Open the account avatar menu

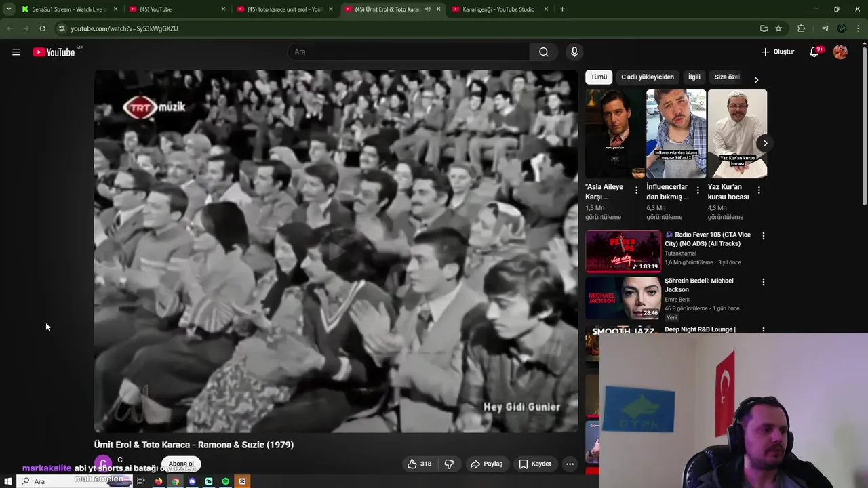(840, 52)
